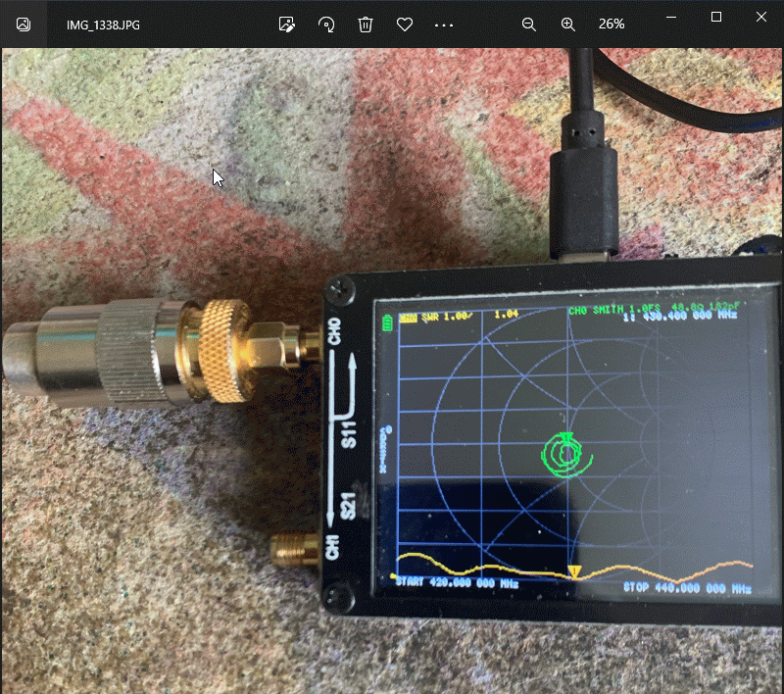This screenshot has height=694, width=784.
Task: Zoom in with the plus magnifier
Action: click(x=568, y=24)
